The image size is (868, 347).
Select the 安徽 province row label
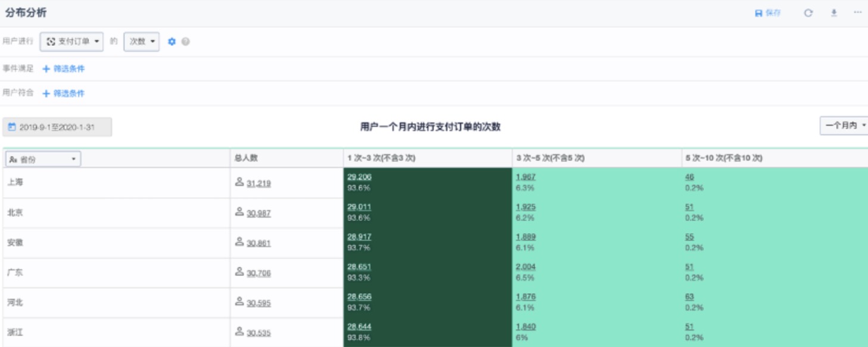(x=15, y=243)
